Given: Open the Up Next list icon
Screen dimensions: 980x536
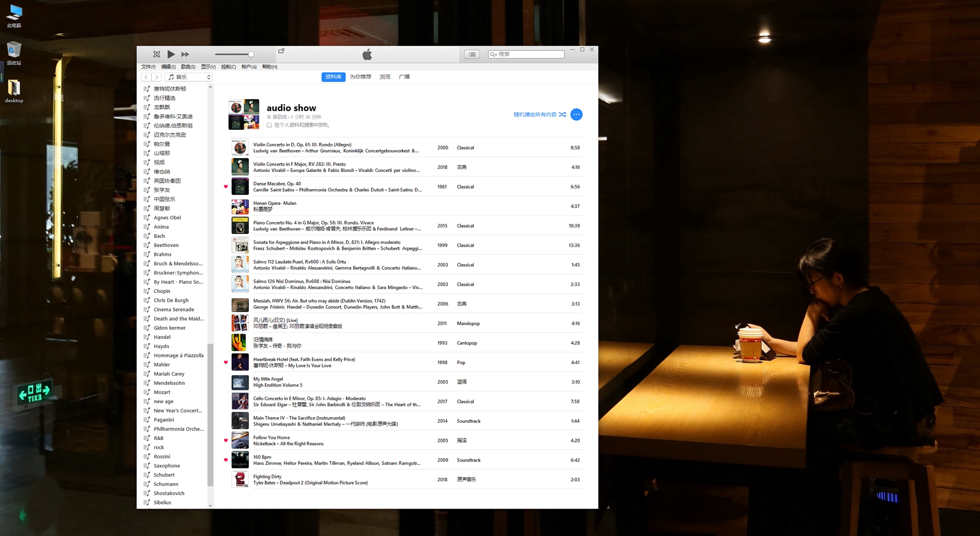Looking at the screenshot, I should (472, 54).
